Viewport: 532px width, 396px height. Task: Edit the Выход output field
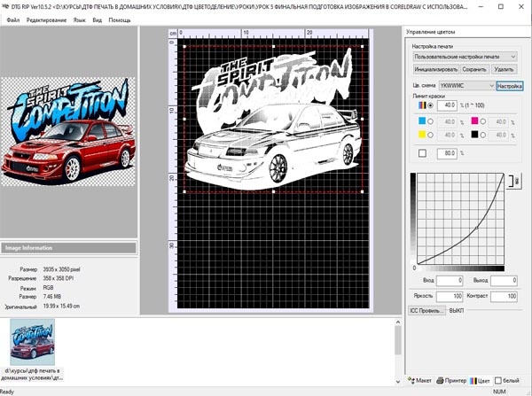(504, 280)
